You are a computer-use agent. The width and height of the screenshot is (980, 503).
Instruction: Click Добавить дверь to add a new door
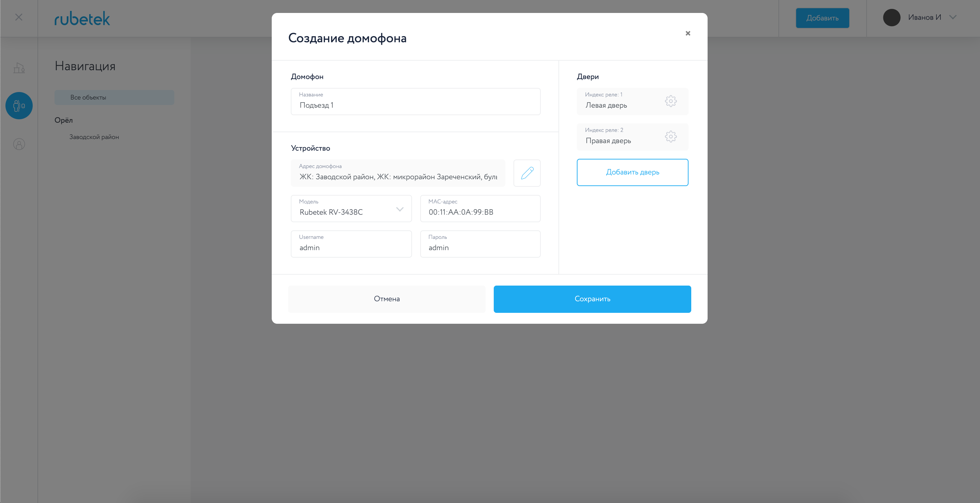click(x=633, y=172)
